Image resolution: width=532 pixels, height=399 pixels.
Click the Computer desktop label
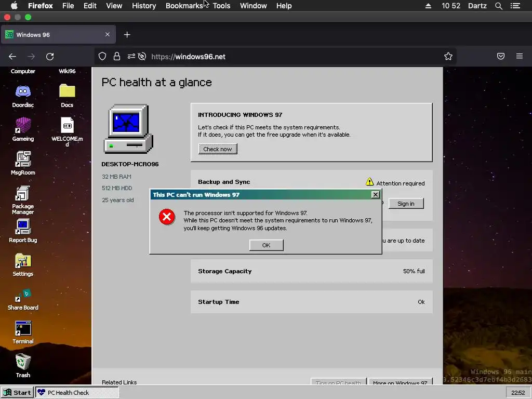(x=23, y=71)
